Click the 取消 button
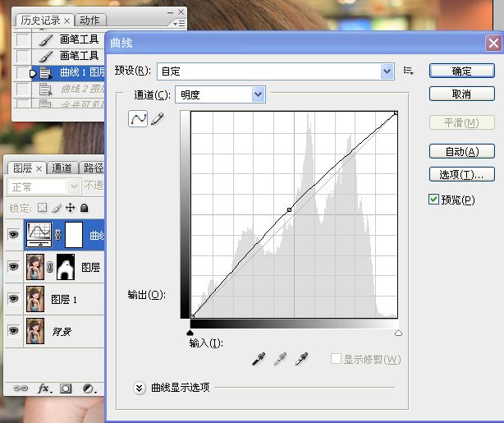The height and width of the screenshot is (423, 504). click(x=461, y=94)
